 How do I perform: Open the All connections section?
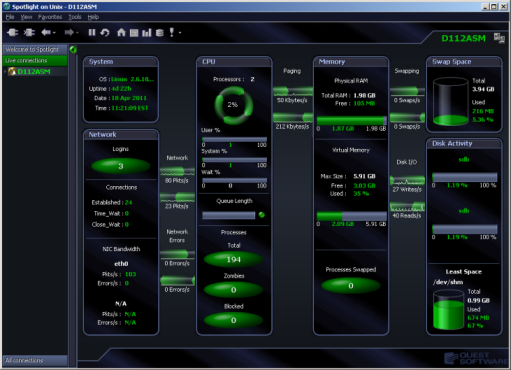click(x=35, y=360)
